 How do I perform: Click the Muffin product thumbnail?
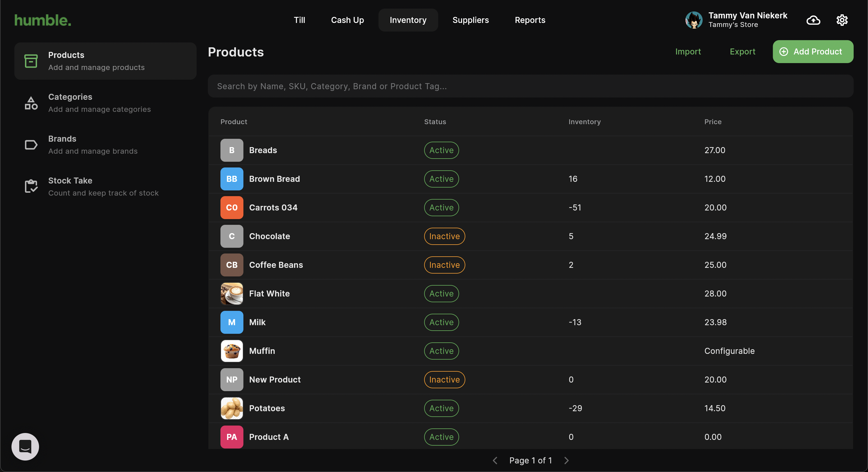click(x=231, y=351)
